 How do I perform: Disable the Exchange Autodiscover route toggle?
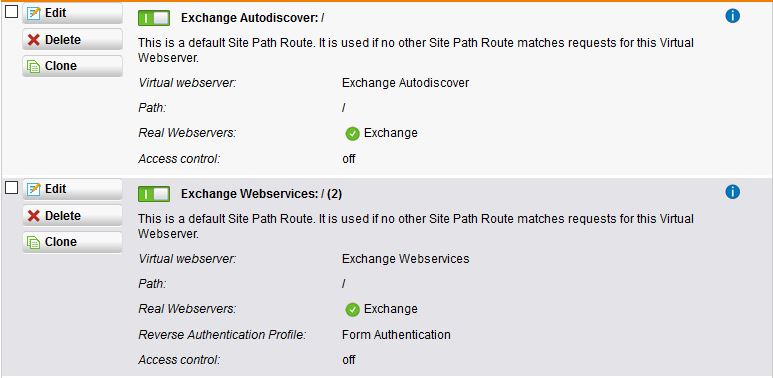(154, 18)
